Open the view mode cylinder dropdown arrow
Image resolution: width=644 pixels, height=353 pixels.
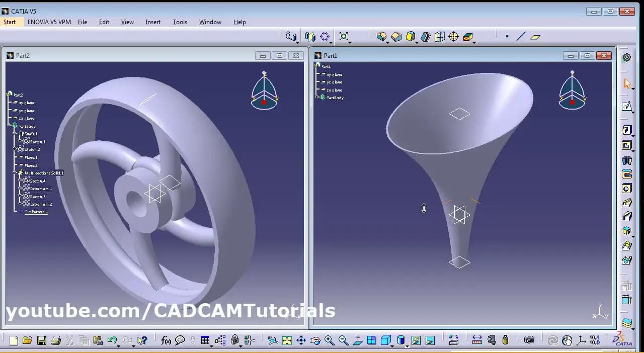407,345
